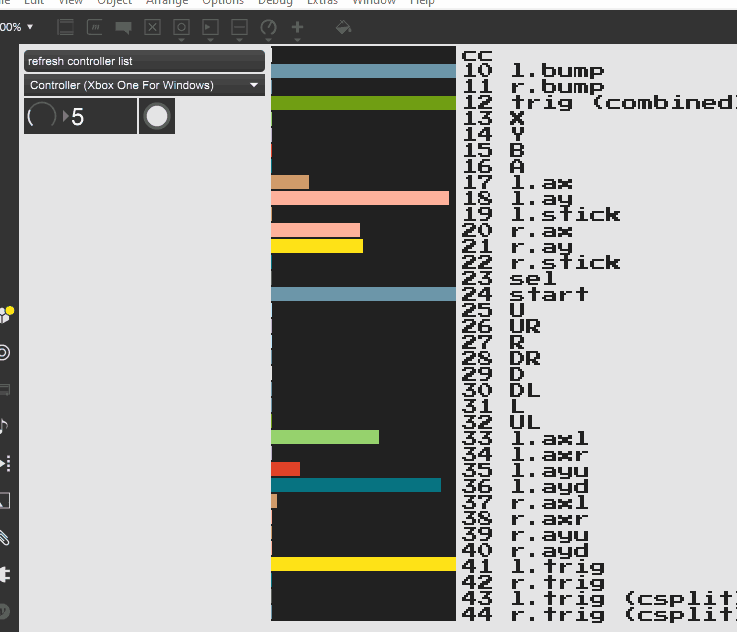Open the Packages cube icon in sidebar

pos(5,316)
